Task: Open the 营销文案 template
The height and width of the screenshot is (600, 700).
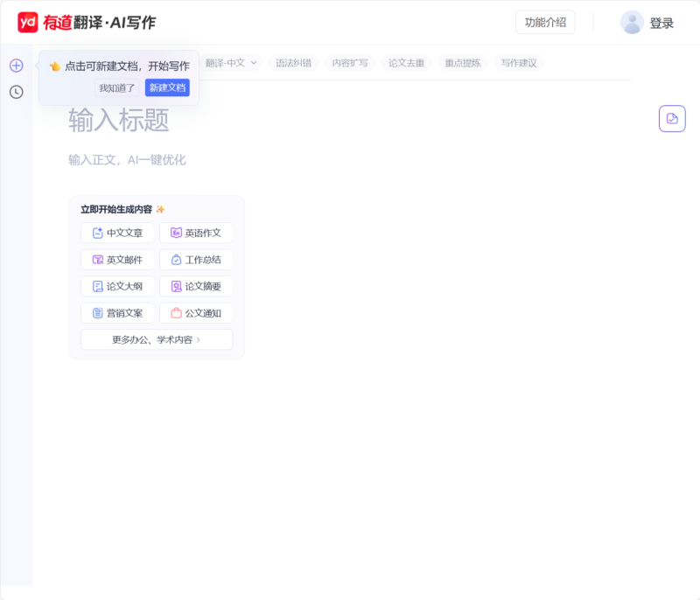Action: coord(117,313)
